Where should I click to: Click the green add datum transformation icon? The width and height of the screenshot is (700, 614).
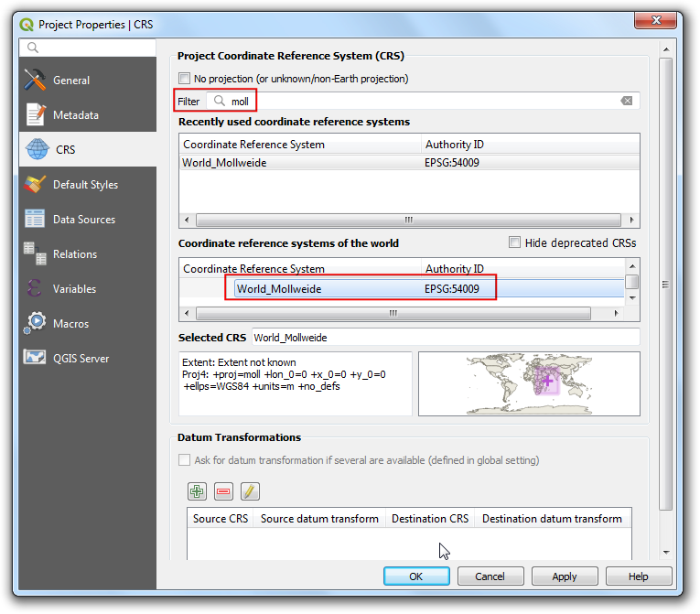[197, 491]
